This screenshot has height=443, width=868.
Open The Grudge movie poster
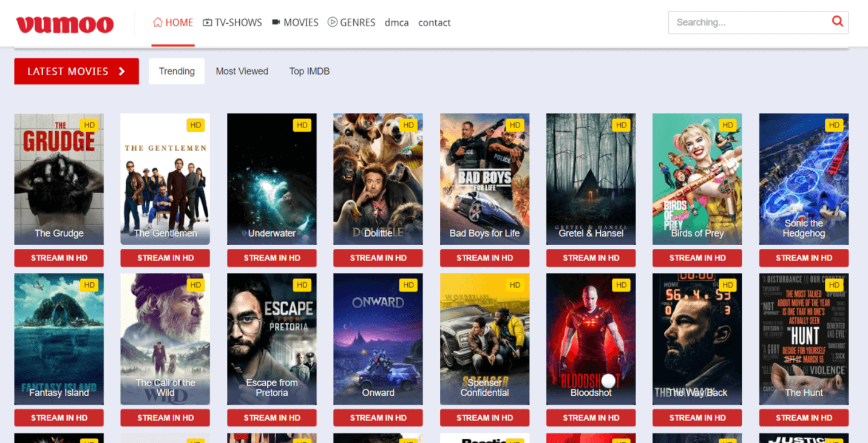[x=59, y=179]
